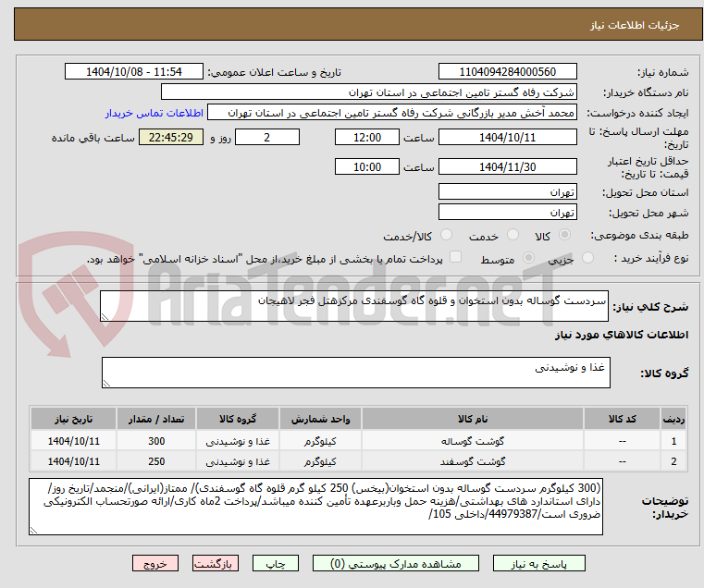704x588 pixels.
Task: Click the چاپ print button
Action: tap(276, 563)
